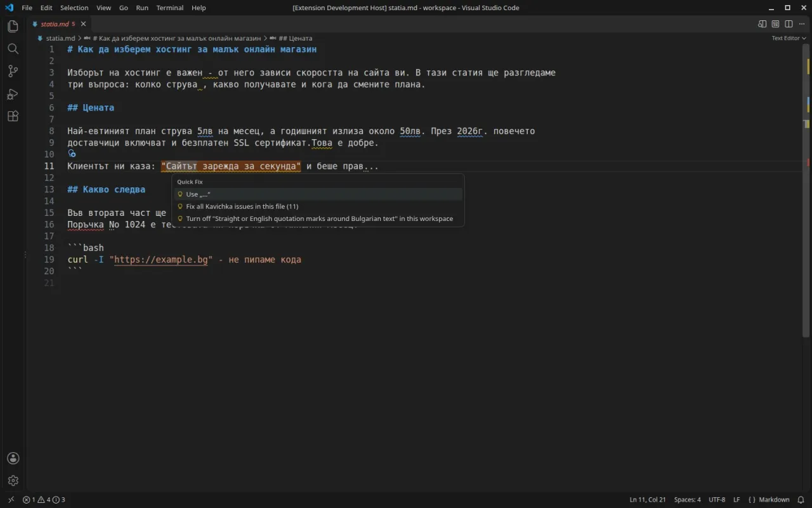812x508 pixels.
Task: Open the File menu
Action: point(27,8)
